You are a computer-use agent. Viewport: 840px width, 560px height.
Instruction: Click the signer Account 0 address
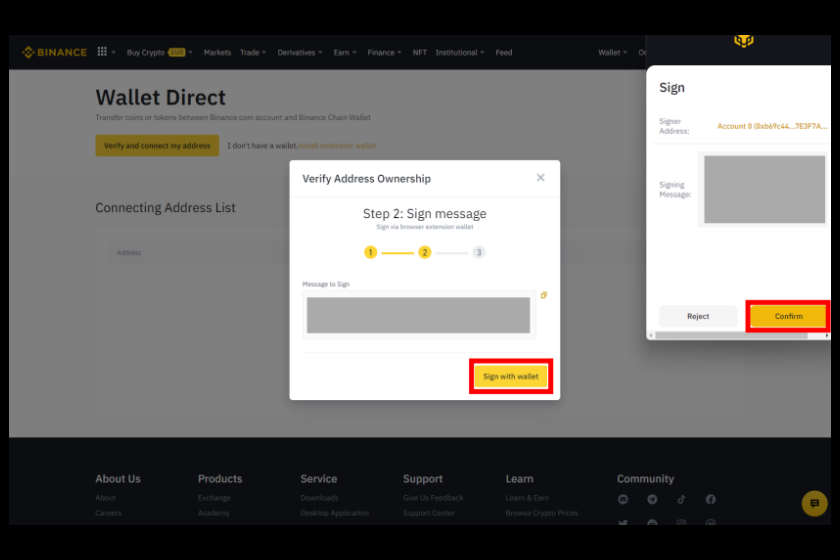tap(772, 126)
